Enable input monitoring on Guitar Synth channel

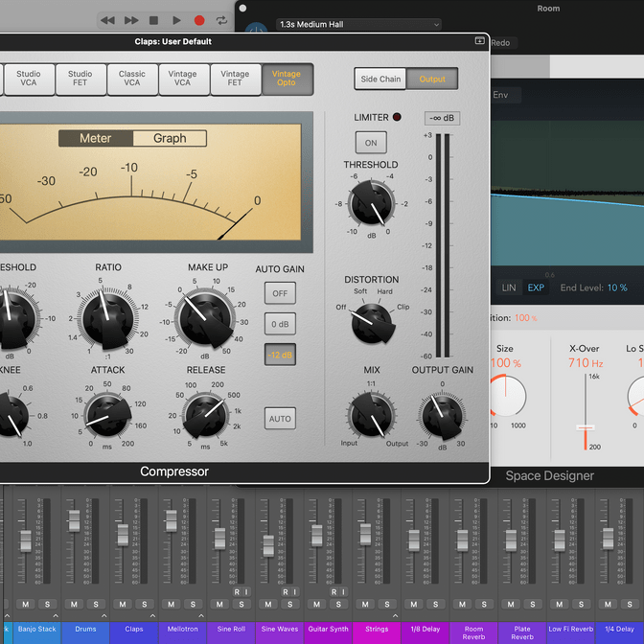click(x=343, y=592)
